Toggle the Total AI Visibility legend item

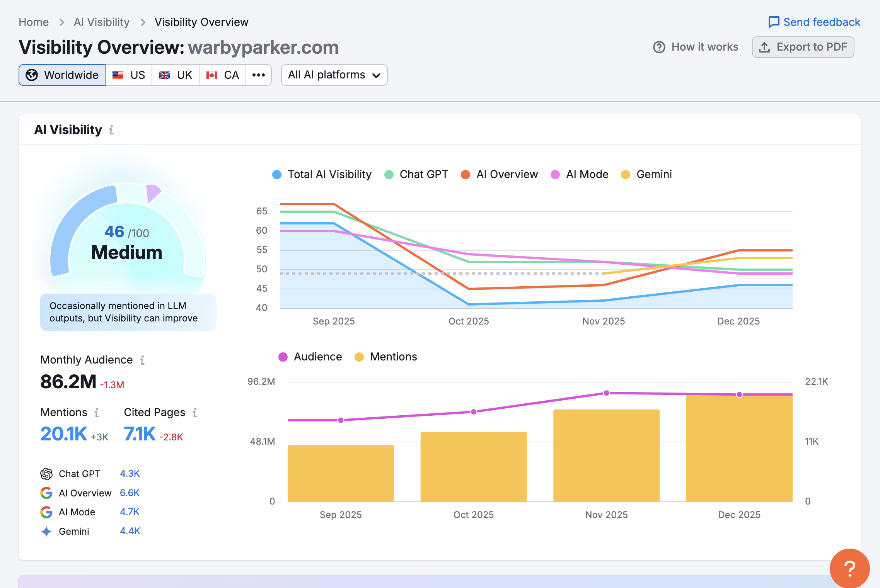coord(322,174)
